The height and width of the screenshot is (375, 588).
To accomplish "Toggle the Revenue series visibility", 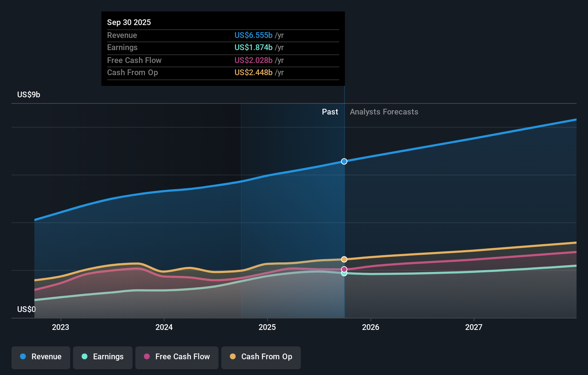I will [x=40, y=357].
